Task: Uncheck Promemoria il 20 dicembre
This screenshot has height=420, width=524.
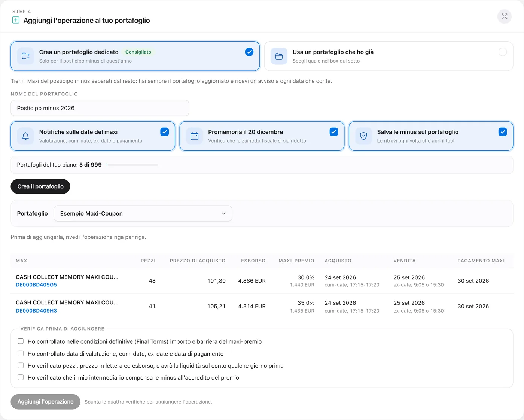Action: [x=334, y=132]
